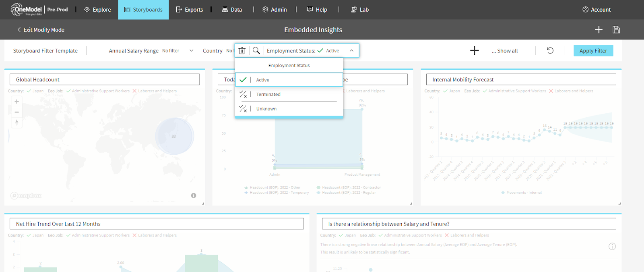This screenshot has width=644, height=272.
Task: Delete the Employment Status filter with trash icon
Action: (x=242, y=51)
